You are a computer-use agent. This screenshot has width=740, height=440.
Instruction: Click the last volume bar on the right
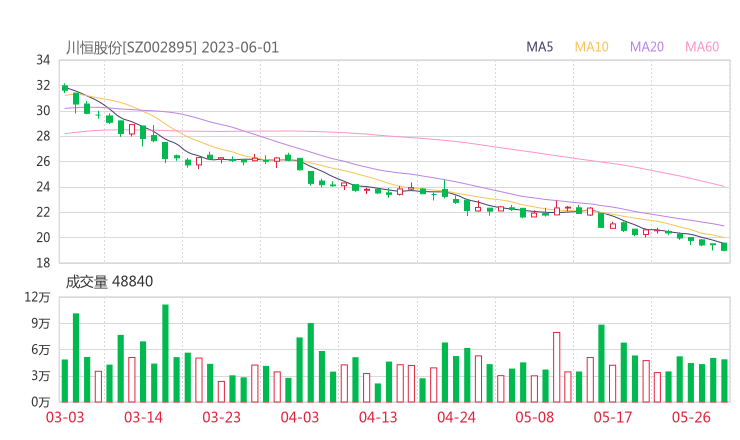[x=724, y=381]
